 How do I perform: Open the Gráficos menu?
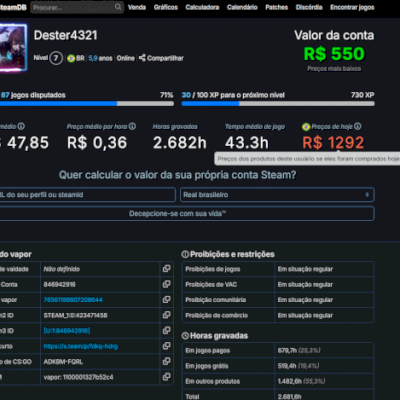[x=166, y=7]
